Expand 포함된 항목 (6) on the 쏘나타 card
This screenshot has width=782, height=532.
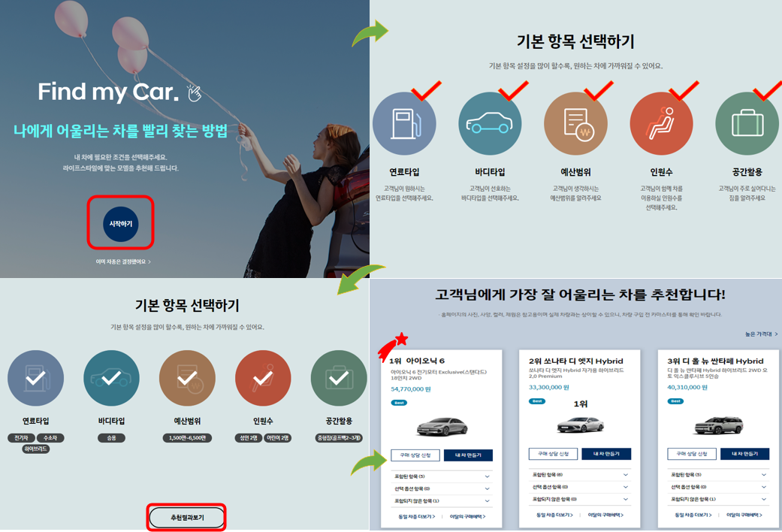580,475
